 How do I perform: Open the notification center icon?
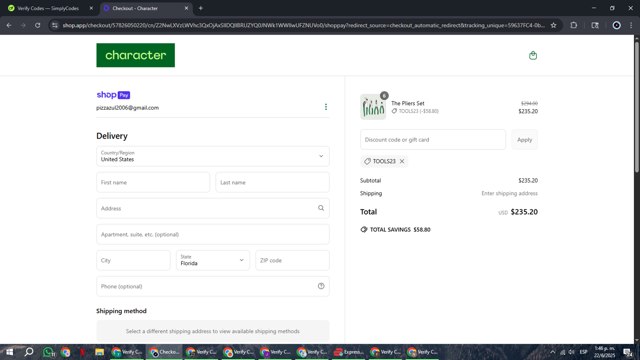coord(628,352)
